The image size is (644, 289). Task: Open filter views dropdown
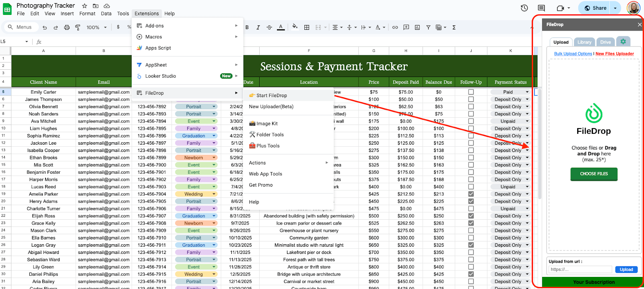(x=441, y=27)
